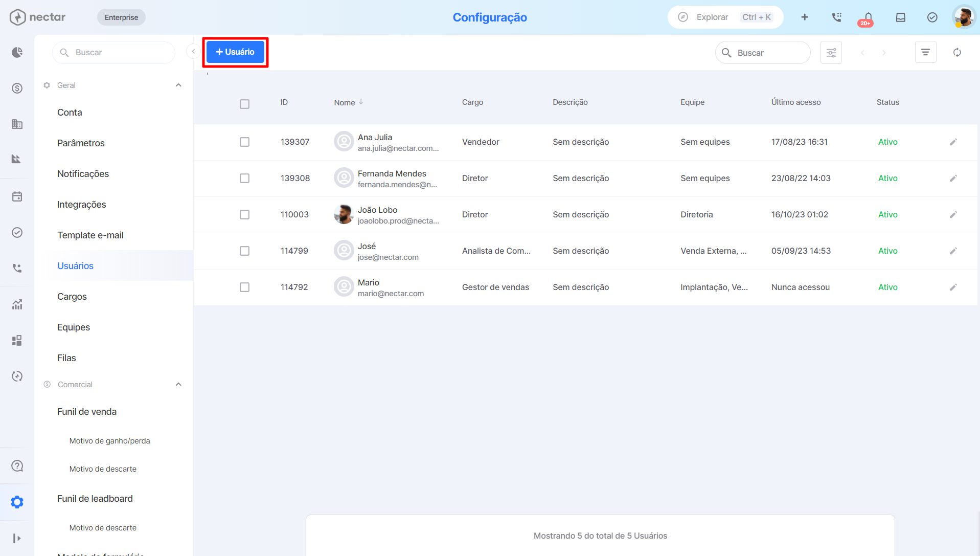
Task: Click the mario@nectar.com email
Action: coord(391,294)
